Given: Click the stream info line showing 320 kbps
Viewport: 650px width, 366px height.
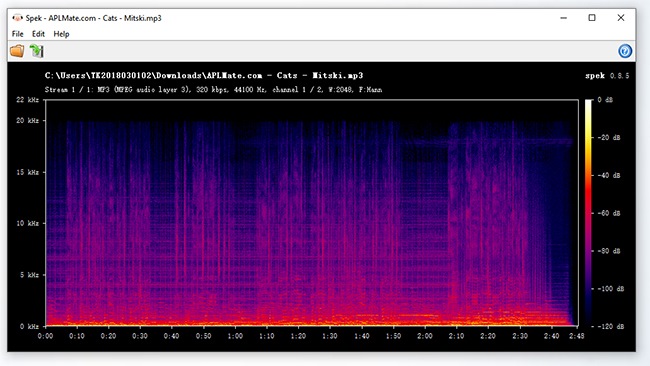Looking at the screenshot, I should (x=213, y=90).
